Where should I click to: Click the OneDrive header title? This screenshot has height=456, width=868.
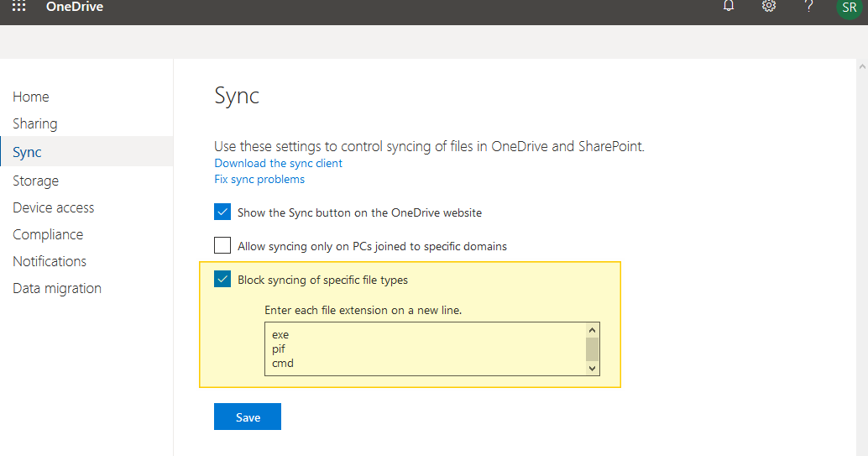75,7
